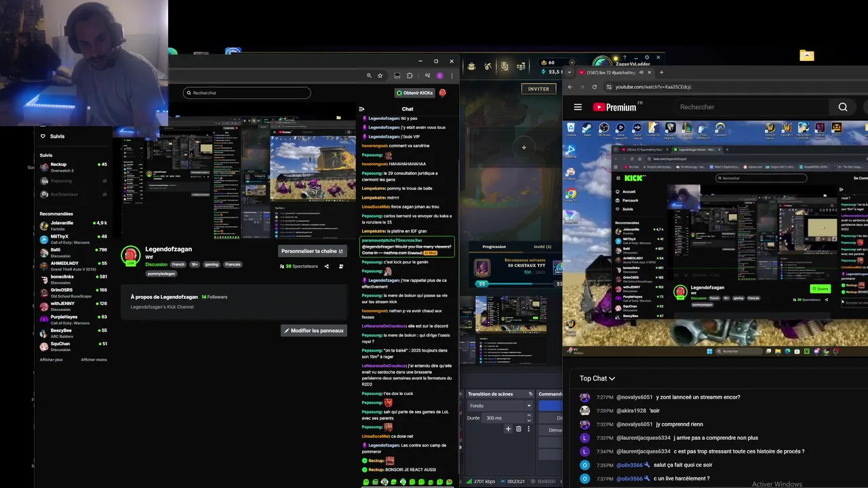The width and height of the screenshot is (868, 488).
Task: Click Afficher plus in Kick sidebar
Action: point(51,360)
